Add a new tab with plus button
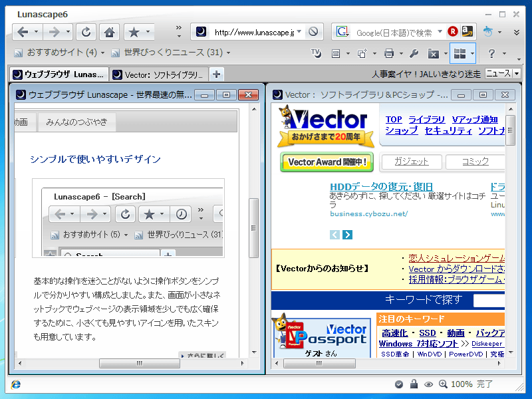 pyautogui.click(x=217, y=74)
